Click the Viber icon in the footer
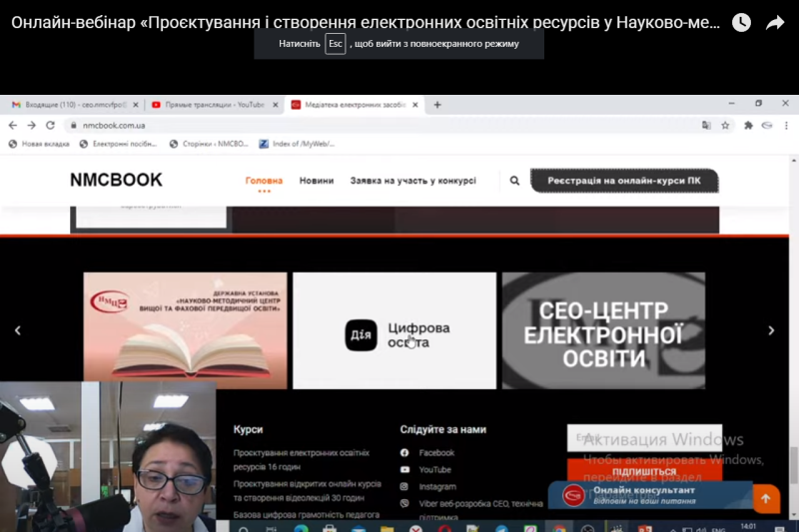 pyautogui.click(x=404, y=503)
